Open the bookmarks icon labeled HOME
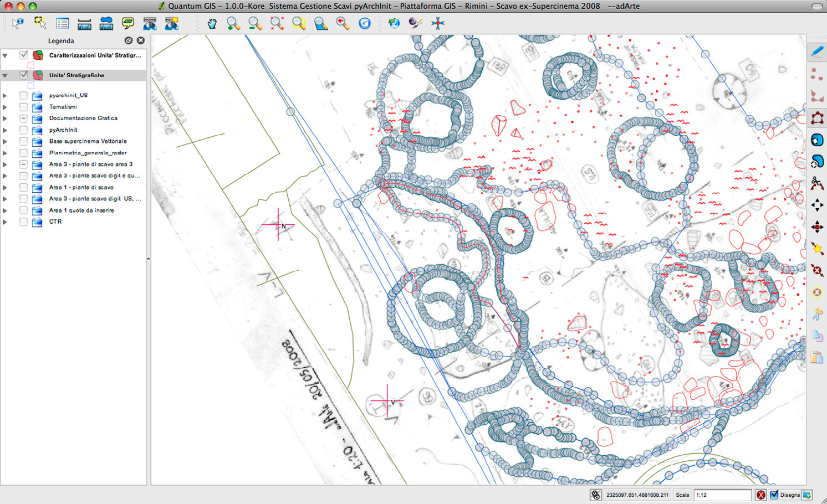 point(150,23)
